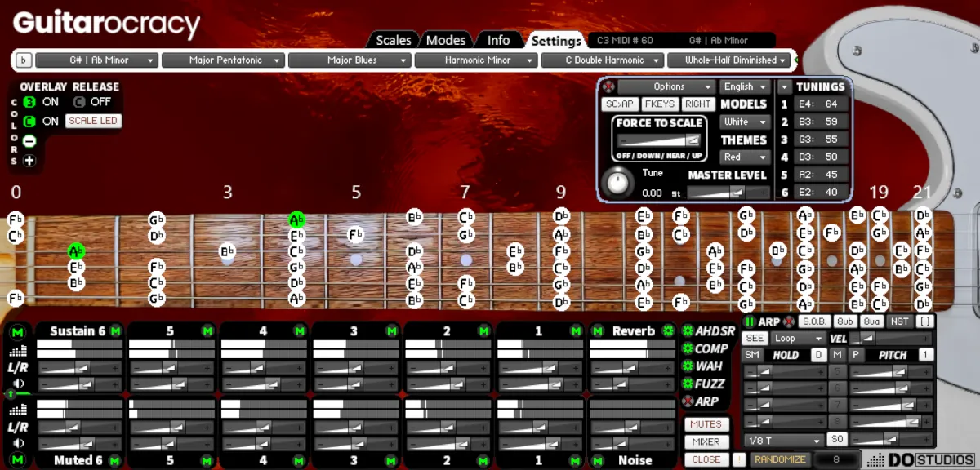The height and width of the screenshot is (470, 980).
Task: Open the Whole-Half Diminished dropdown
Action: pos(729,60)
